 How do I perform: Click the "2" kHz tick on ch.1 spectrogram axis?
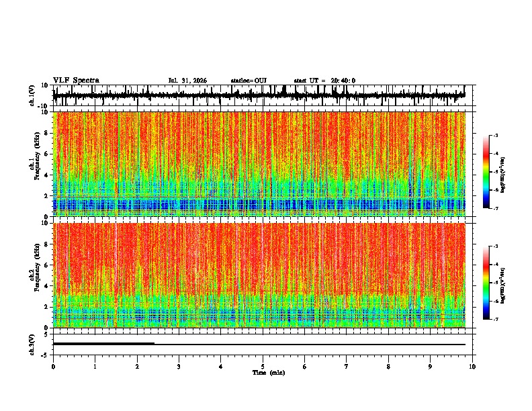pyautogui.click(x=47, y=196)
